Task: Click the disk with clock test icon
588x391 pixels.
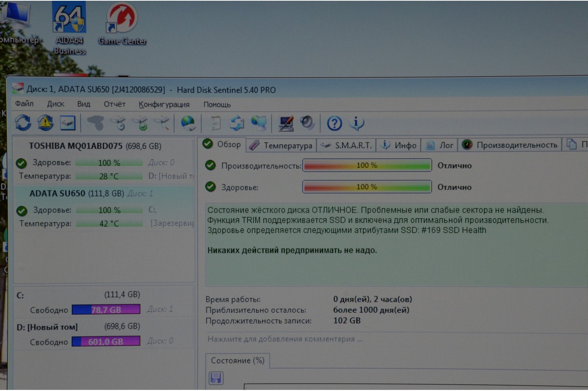Action: (118, 123)
